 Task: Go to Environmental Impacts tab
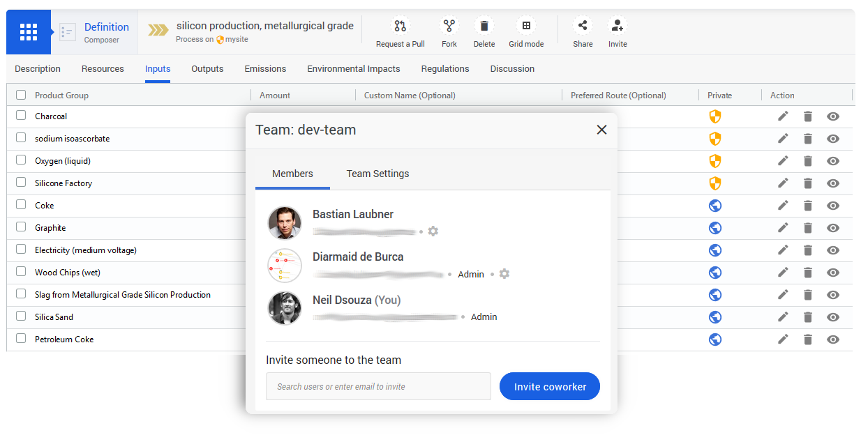point(354,69)
